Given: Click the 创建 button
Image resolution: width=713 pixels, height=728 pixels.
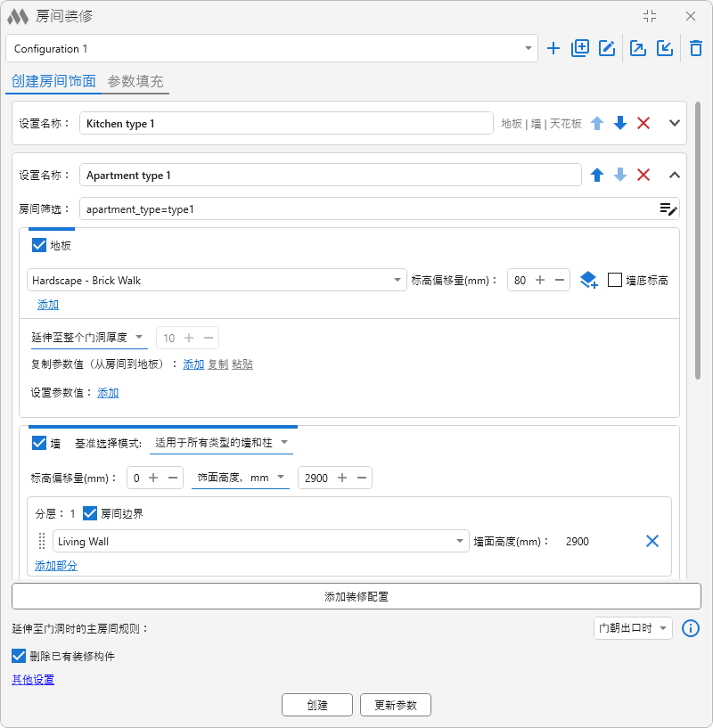Looking at the screenshot, I should pyautogui.click(x=317, y=705).
